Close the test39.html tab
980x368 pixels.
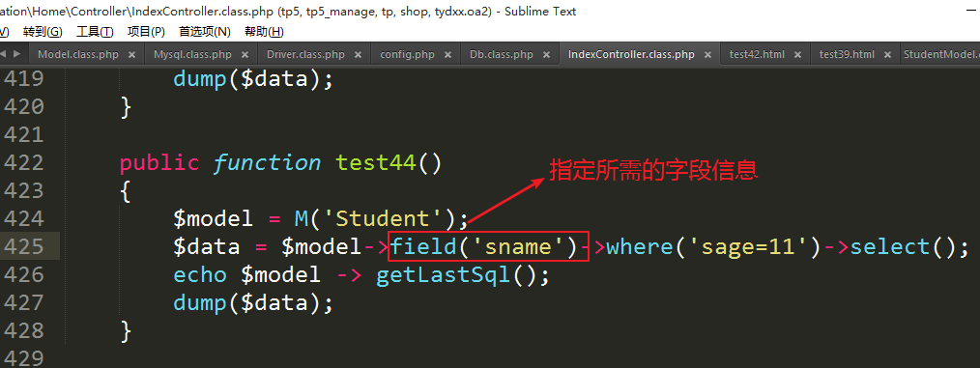887,55
